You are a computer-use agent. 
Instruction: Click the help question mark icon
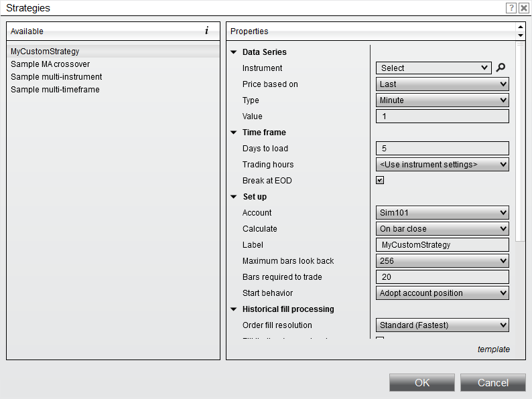click(x=511, y=8)
